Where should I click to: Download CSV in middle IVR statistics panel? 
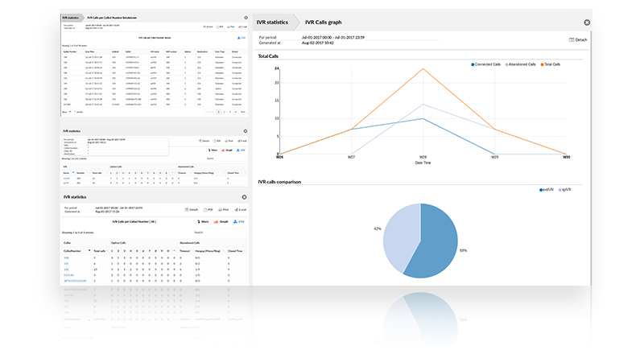240,150
